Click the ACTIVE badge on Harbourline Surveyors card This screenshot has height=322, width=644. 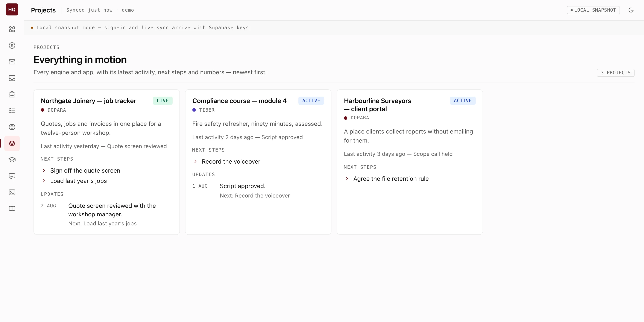click(463, 100)
